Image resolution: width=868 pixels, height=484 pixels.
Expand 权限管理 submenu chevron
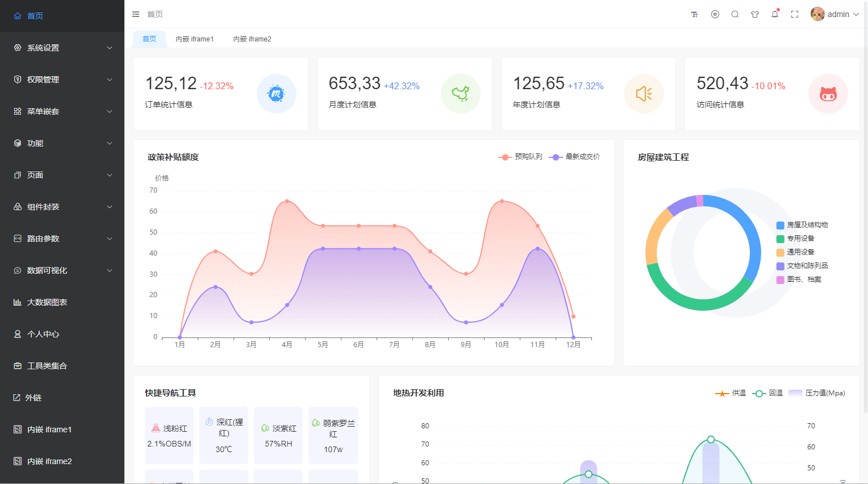pos(110,80)
